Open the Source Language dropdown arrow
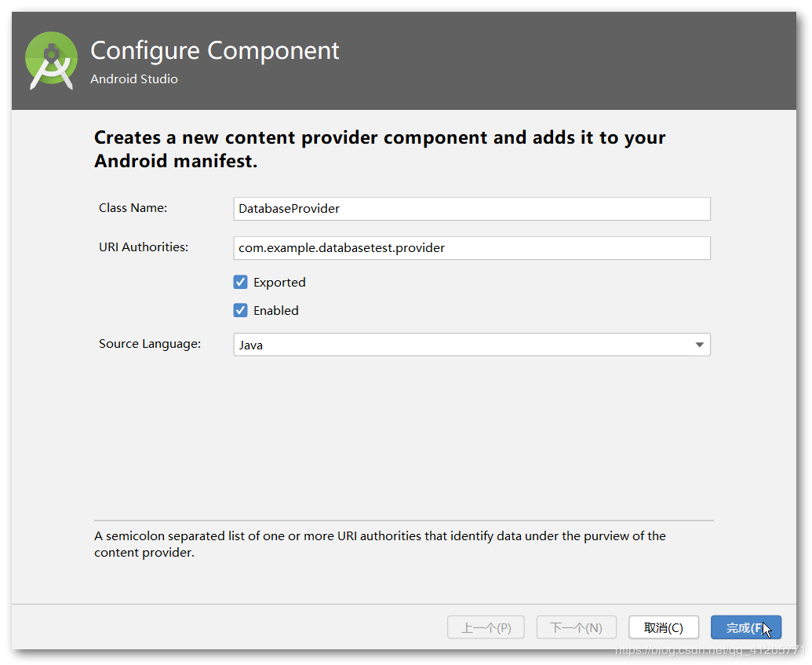Image resolution: width=812 pixels, height=665 pixels. pos(699,345)
